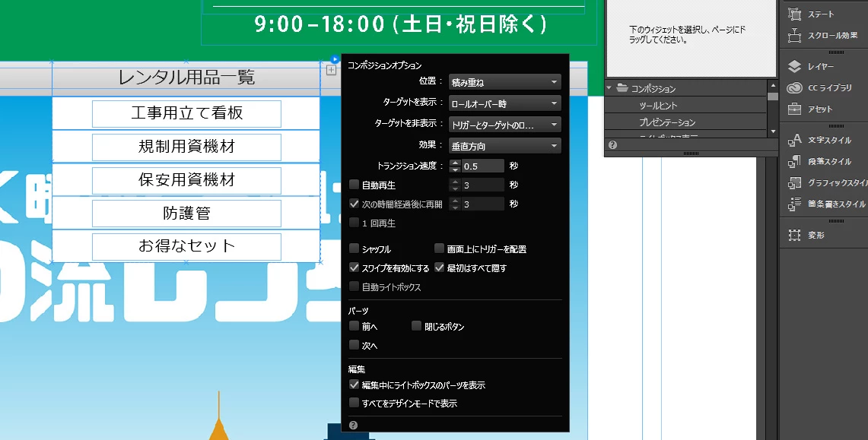This screenshot has height=440, width=868.
Task: Toggle the 1 回再生 checkbox
Action: click(x=355, y=223)
